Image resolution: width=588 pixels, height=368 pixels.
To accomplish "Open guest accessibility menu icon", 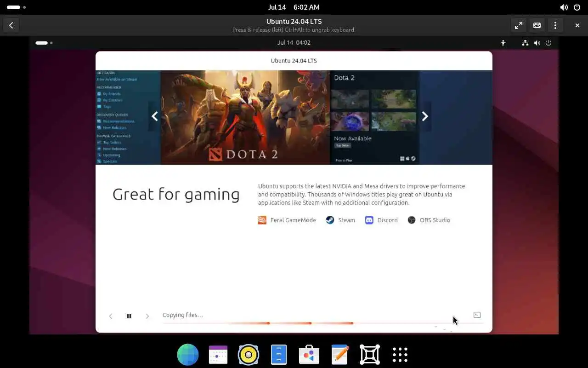I will click(503, 43).
